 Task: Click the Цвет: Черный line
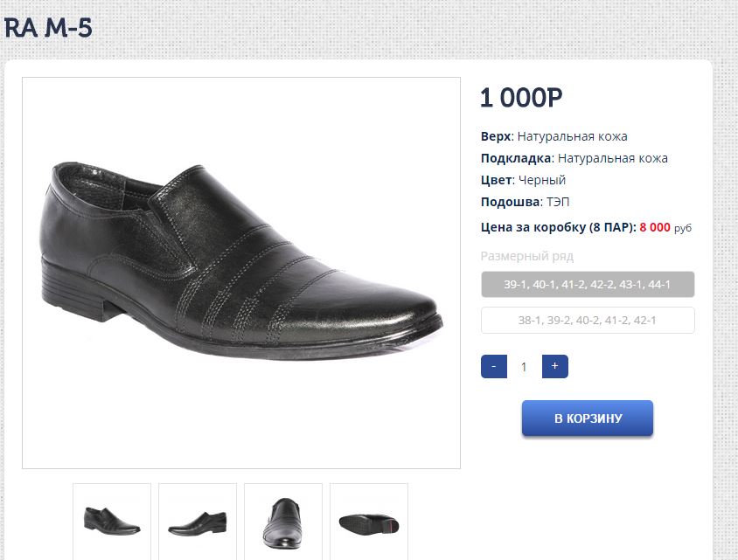[524, 180]
